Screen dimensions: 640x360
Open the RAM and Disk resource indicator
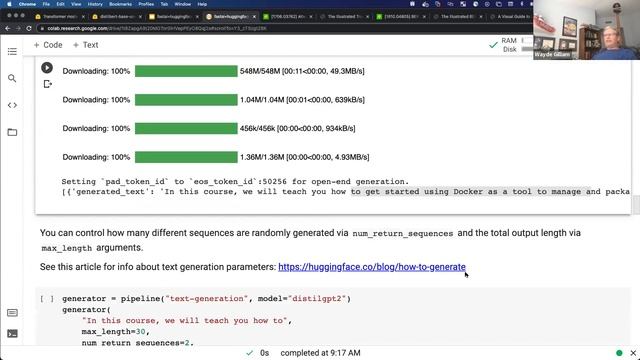tap(516, 45)
